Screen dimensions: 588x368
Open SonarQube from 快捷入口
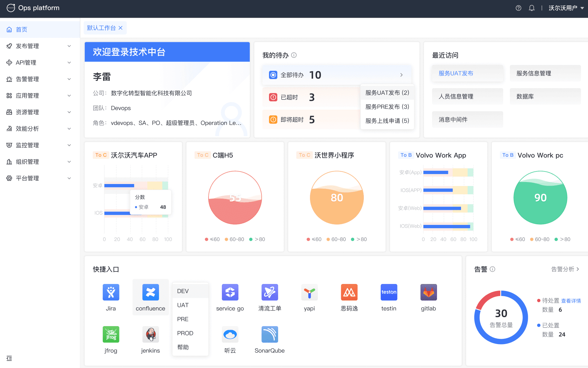tap(269, 334)
